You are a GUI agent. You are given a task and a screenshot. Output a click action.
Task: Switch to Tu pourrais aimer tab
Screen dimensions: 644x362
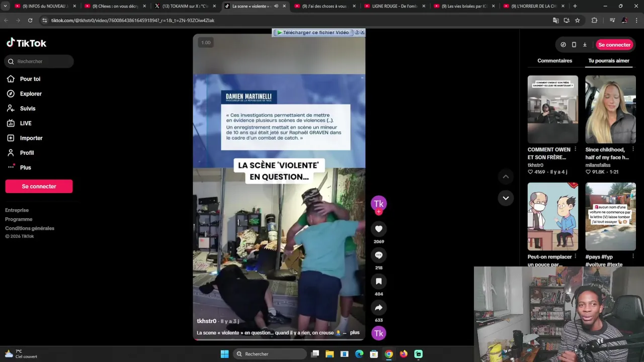(x=609, y=61)
